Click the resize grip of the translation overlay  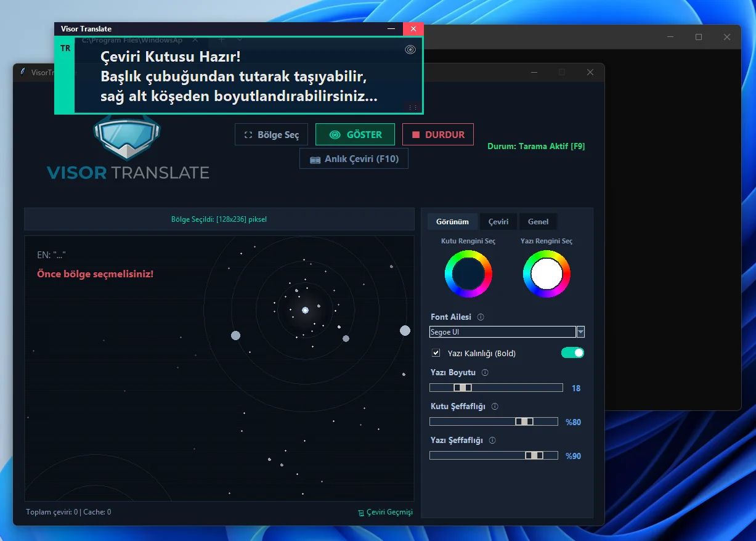click(x=413, y=108)
